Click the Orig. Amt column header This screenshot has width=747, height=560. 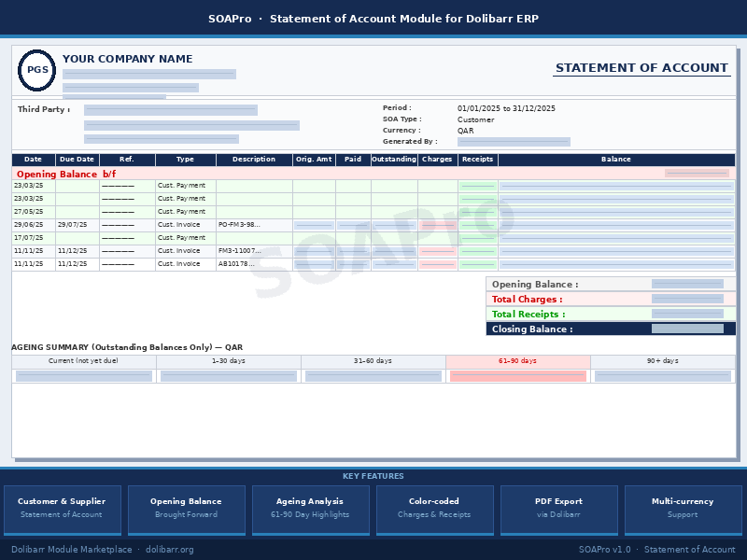point(314,160)
